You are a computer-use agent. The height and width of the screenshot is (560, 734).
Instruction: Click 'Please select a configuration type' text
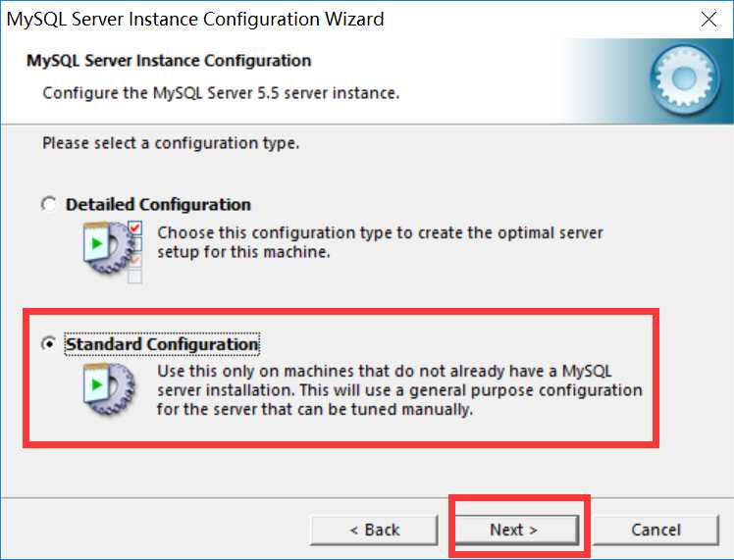click(x=171, y=142)
